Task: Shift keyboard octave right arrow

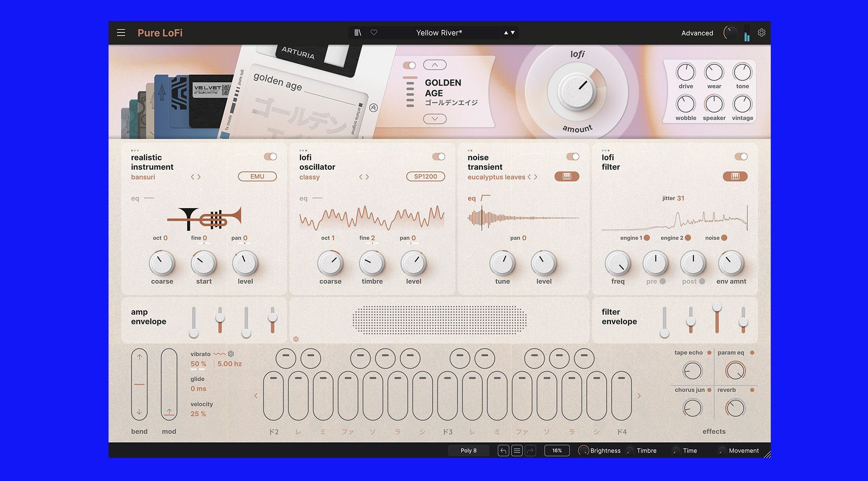Action: (639, 396)
